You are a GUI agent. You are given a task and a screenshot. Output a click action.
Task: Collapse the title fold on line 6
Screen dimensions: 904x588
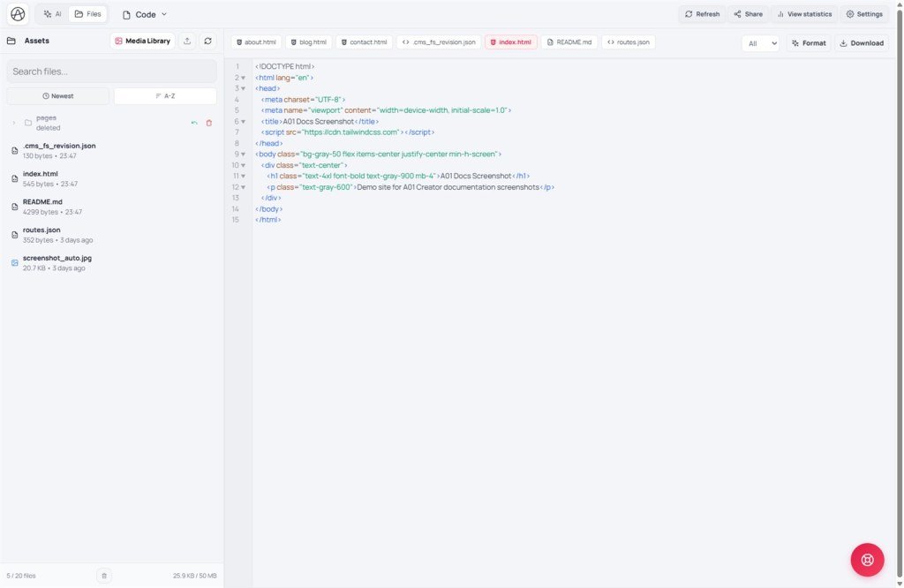pos(244,122)
